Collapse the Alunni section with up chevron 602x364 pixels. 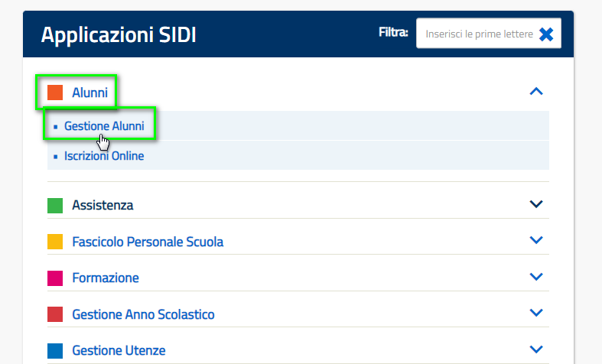536,92
